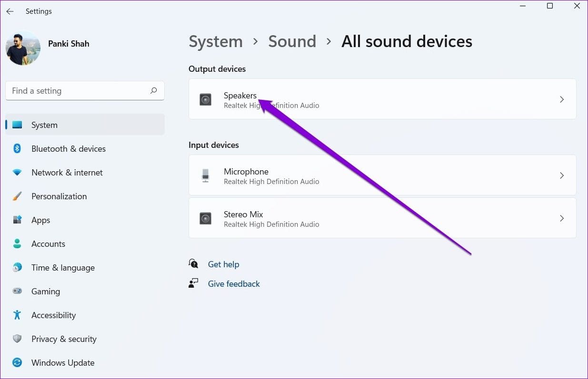Screen dimensions: 588x379
Task: Click the Bluetooth & devices icon
Action: 17,149
